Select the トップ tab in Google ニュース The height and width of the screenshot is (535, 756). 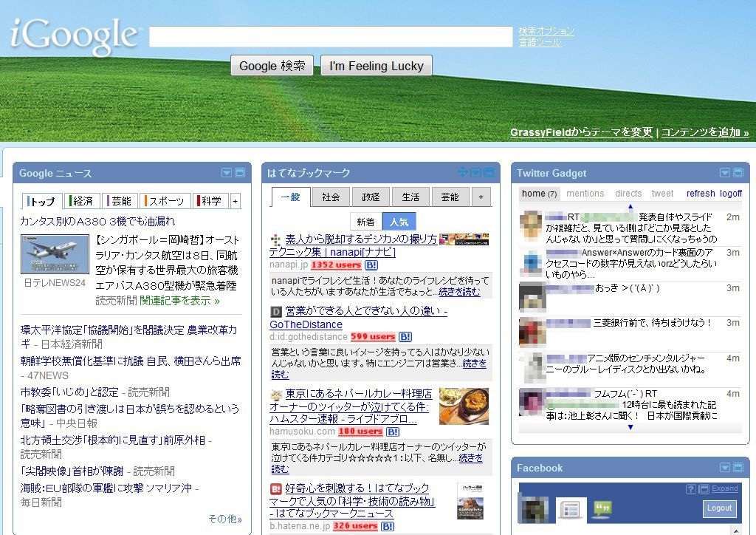[x=42, y=201]
